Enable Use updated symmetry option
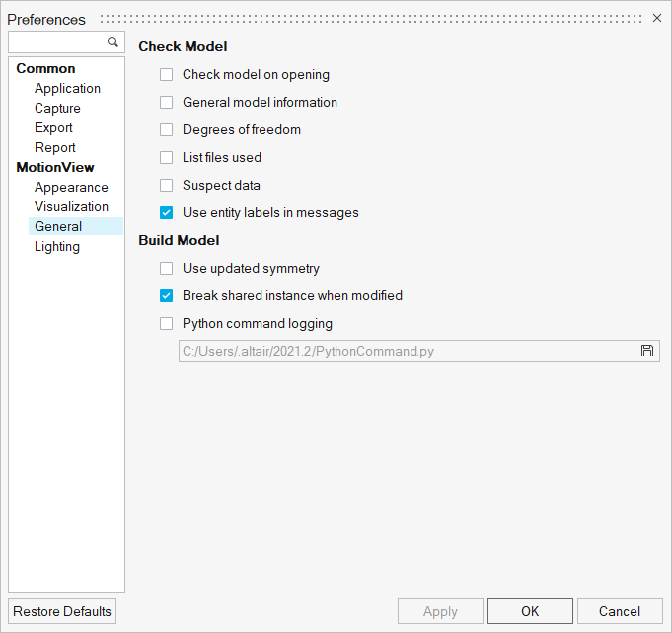 coord(167,268)
